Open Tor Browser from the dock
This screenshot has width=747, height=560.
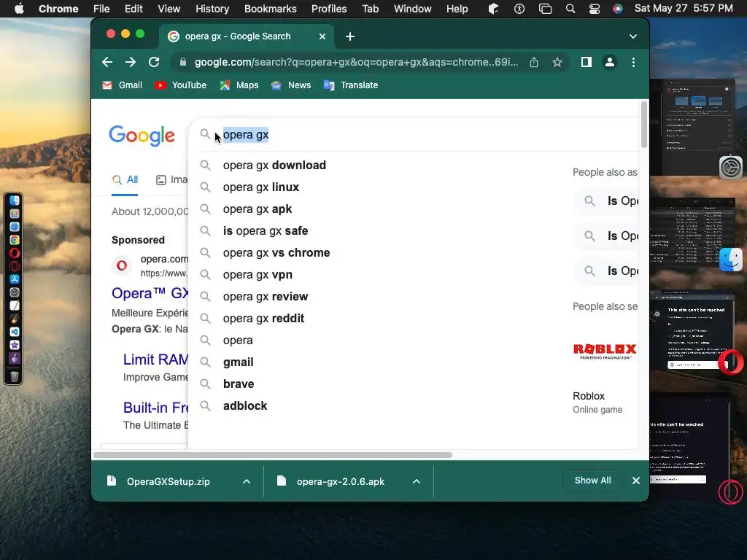15,358
